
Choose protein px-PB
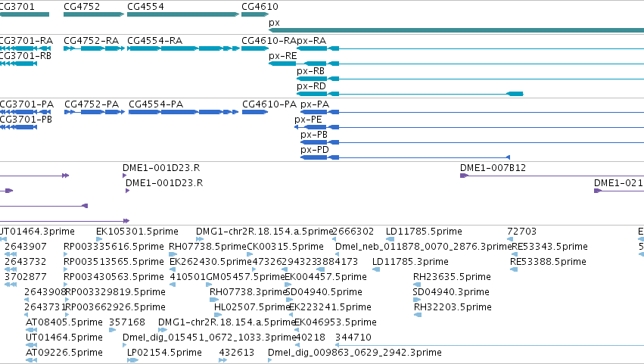314,135
